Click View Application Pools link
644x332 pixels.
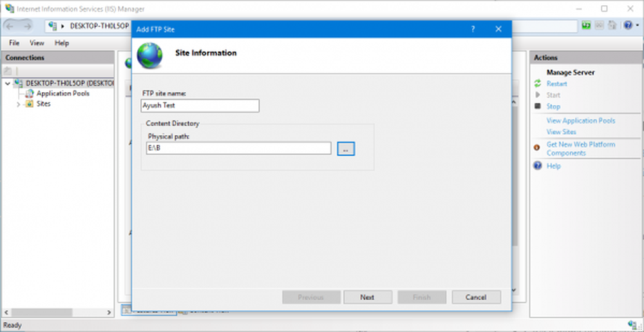pos(580,121)
